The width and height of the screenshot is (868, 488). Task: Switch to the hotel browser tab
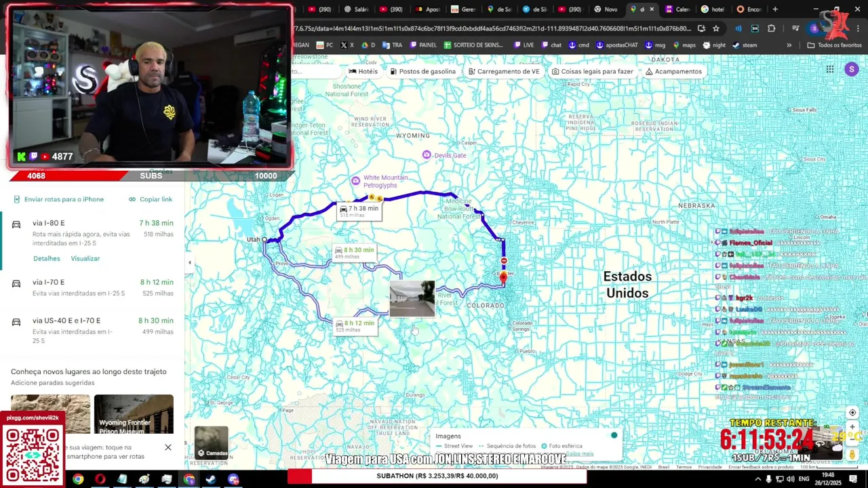pos(713,9)
